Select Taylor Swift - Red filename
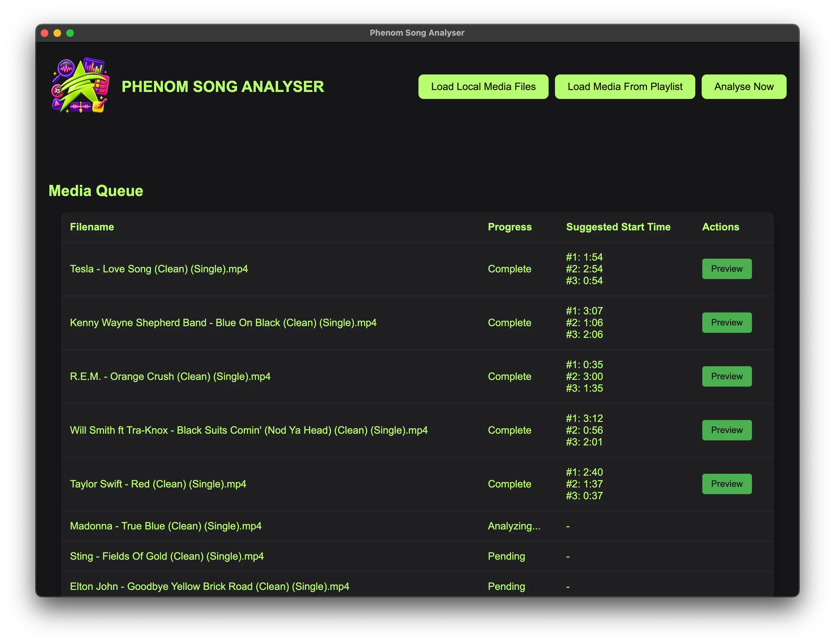 click(158, 484)
